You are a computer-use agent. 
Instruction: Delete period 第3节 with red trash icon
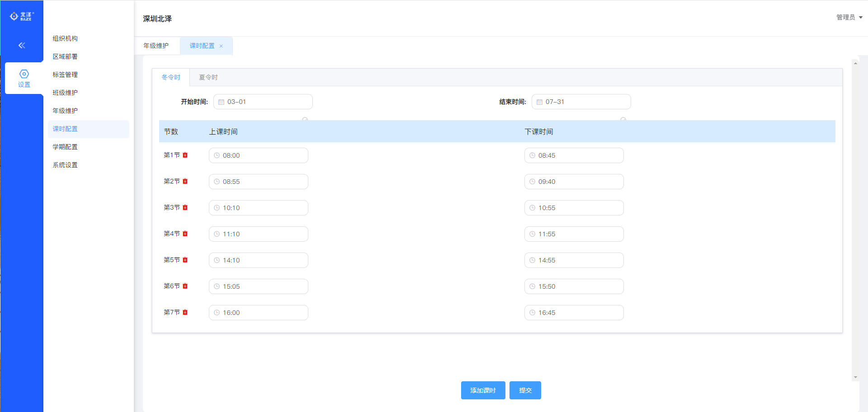tap(185, 207)
